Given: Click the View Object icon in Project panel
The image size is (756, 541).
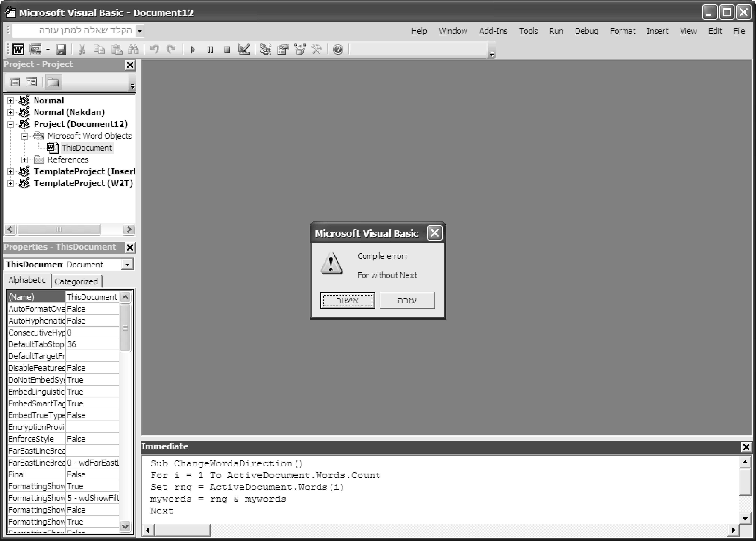Looking at the screenshot, I should [32, 82].
